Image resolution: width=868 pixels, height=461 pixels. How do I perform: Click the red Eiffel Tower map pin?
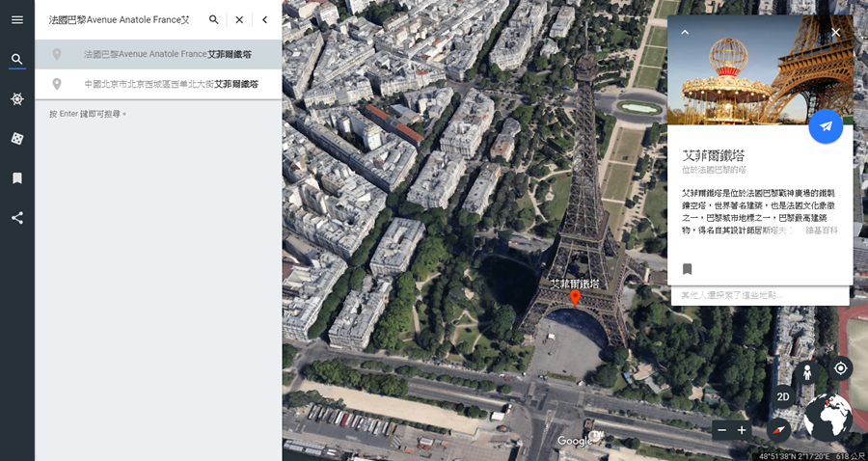click(575, 298)
